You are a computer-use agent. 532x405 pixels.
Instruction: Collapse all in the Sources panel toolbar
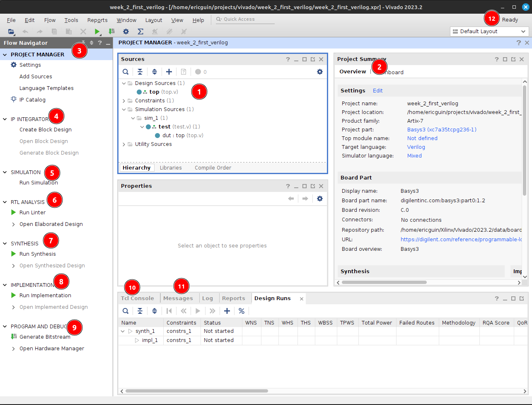(x=140, y=72)
